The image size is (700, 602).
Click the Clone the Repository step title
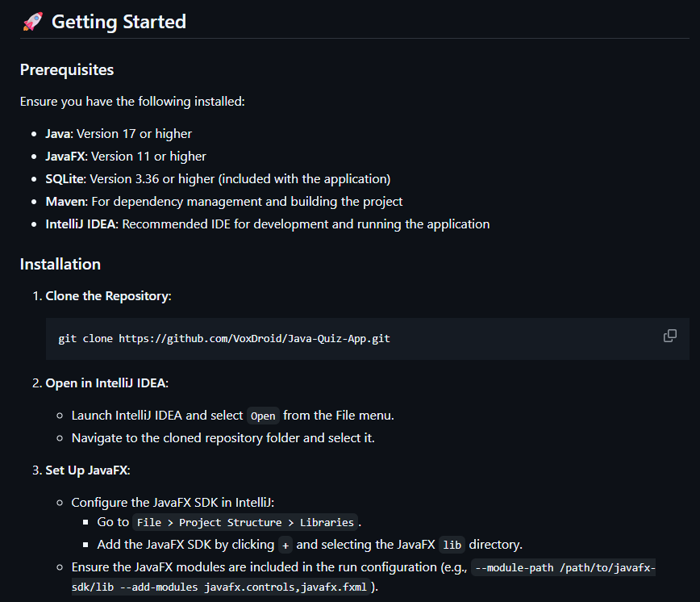point(107,296)
